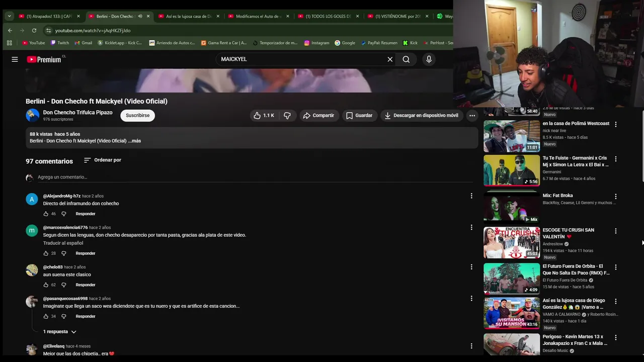The image size is (644, 362).
Task: Open the Don Chencho channel avatar
Action: [x=32, y=116]
